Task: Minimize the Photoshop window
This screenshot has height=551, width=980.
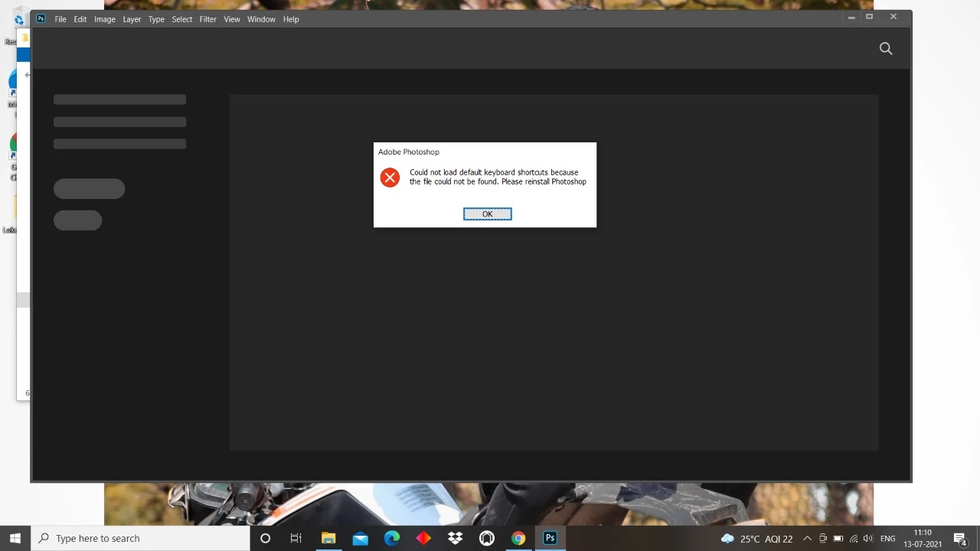Action: click(x=851, y=17)
